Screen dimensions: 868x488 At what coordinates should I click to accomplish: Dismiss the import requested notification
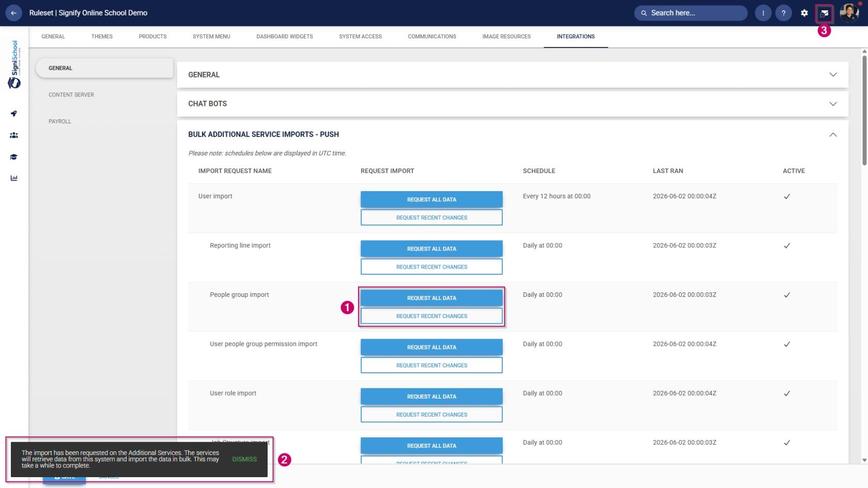coord(244,459)
